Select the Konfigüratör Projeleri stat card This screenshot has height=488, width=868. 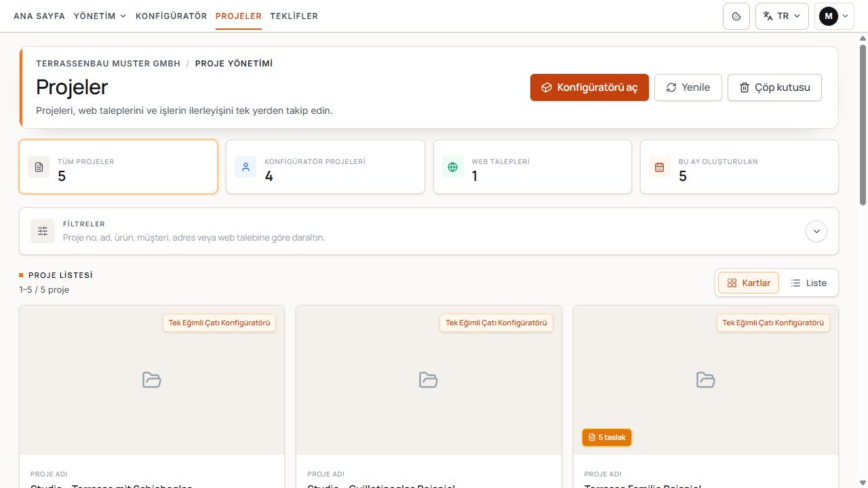point(325,167)
